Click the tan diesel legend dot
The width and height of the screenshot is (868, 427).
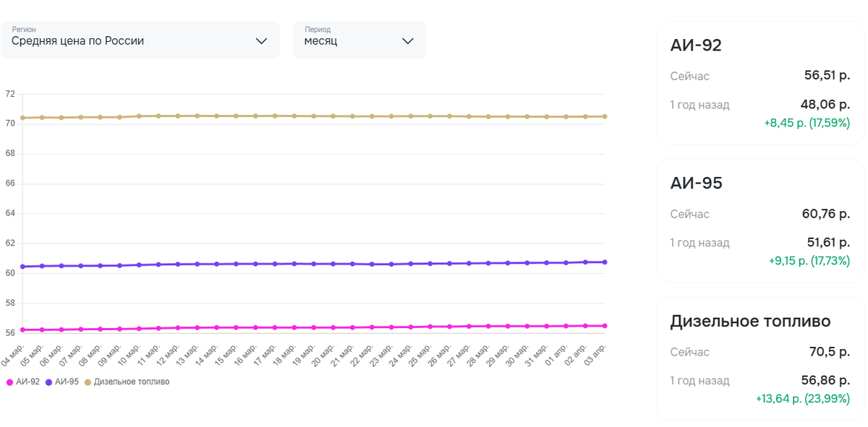tap(88, 382)
